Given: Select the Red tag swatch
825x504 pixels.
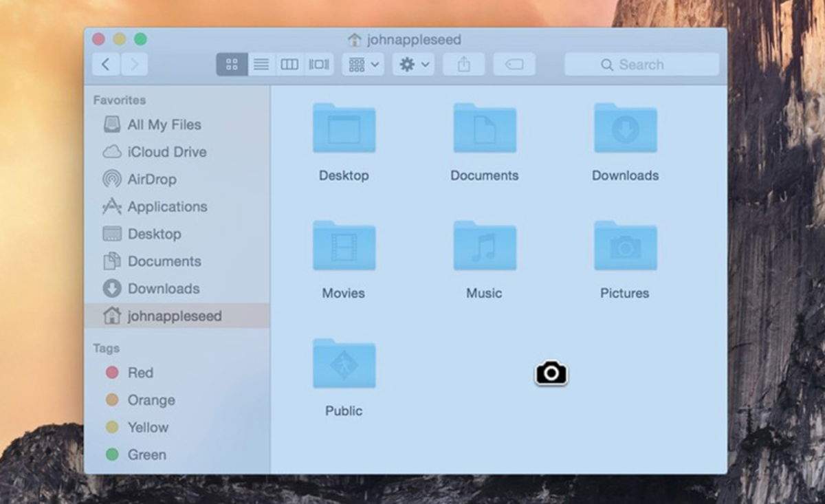Looking at the screenshot, I should pyautogui.click(x=113, y=372).
